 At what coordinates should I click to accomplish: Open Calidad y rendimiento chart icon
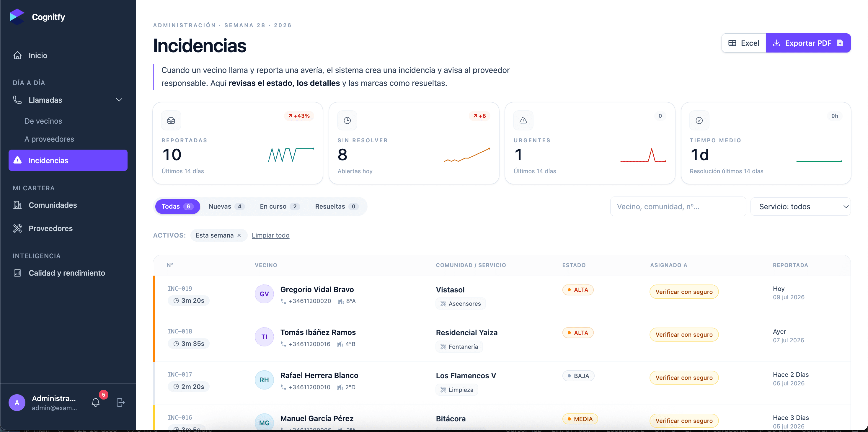tap(17, 273)
